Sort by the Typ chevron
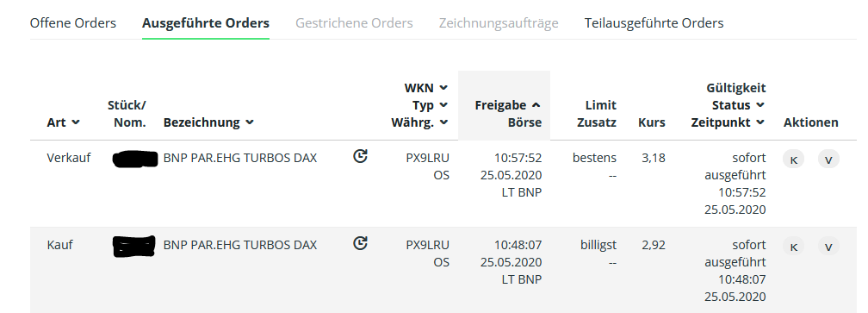Viewport: 868px width, 313px height. coord(443,104)
